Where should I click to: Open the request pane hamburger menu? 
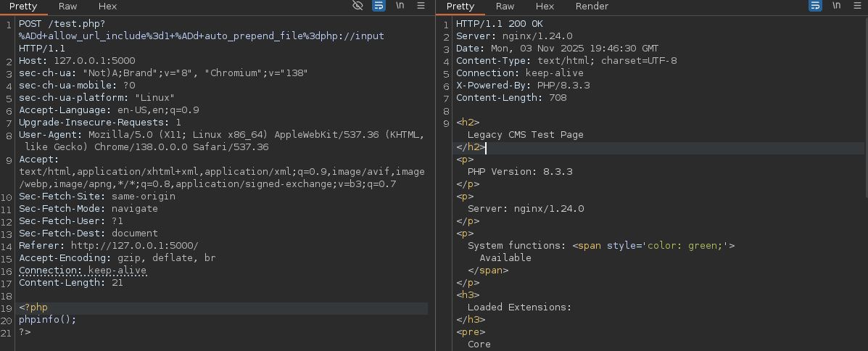pyautogui.click(x=421, y=6)
